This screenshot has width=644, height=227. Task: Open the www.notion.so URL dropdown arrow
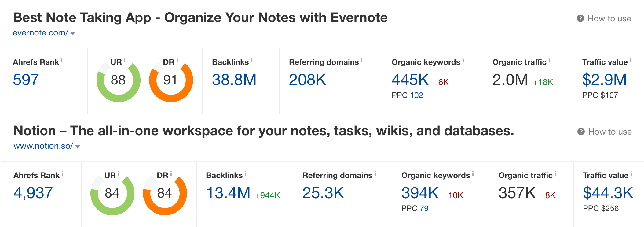(78, 147)
